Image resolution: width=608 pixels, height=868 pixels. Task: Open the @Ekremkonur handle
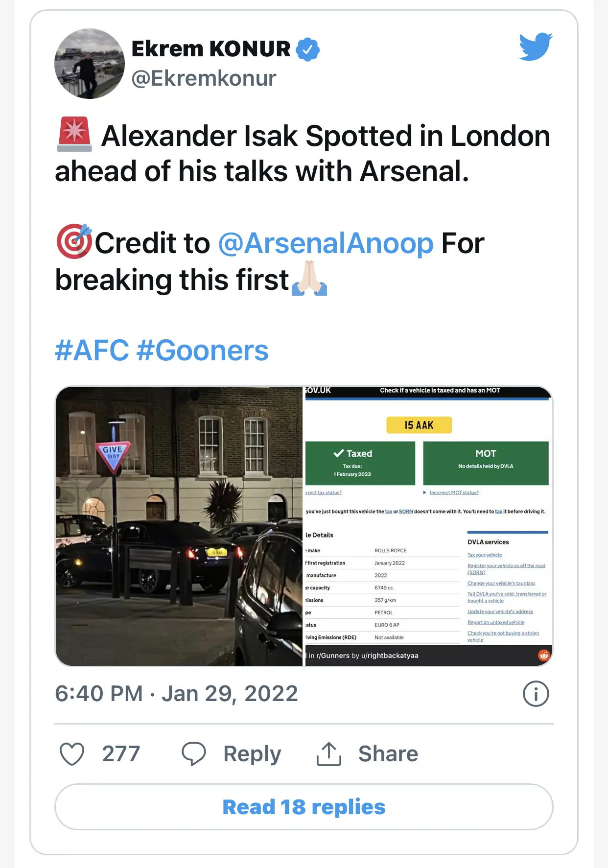coord(204,78)
